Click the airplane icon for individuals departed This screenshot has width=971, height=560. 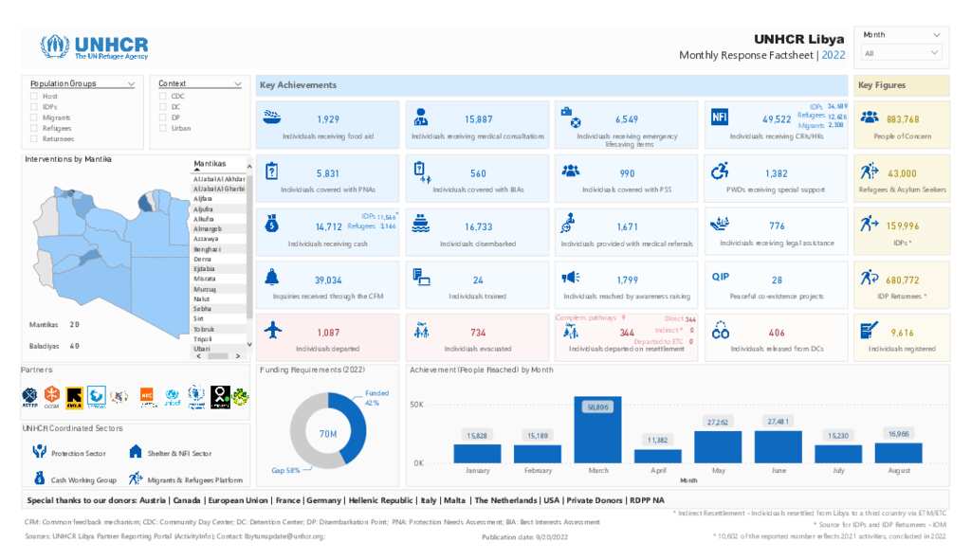[273, 331]
